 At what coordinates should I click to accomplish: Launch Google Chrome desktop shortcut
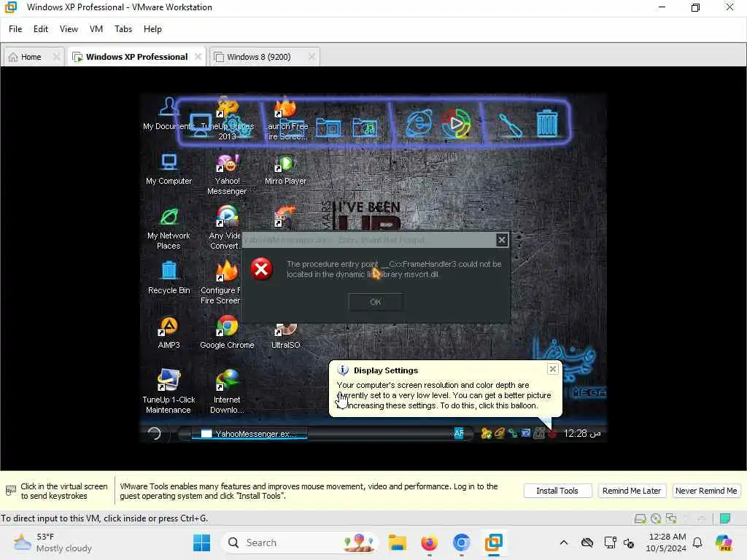click(227, 332)
